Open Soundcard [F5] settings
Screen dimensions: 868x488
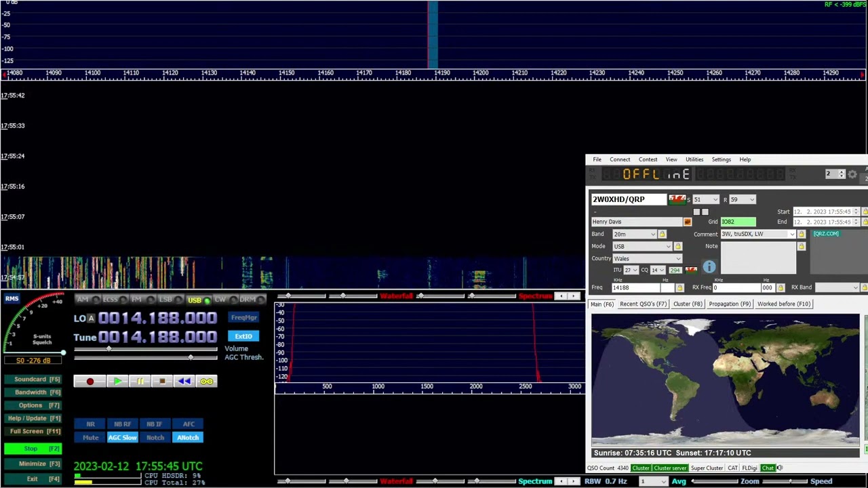coord(33,380)
